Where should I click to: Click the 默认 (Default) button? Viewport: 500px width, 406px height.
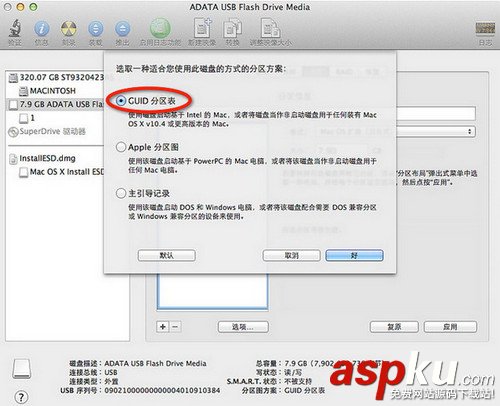coord(167,256)
